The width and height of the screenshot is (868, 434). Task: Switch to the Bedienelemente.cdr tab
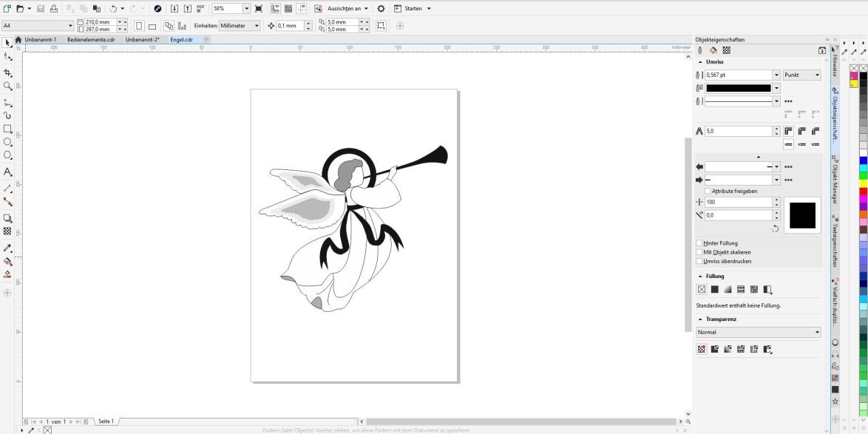coord(90,40)
